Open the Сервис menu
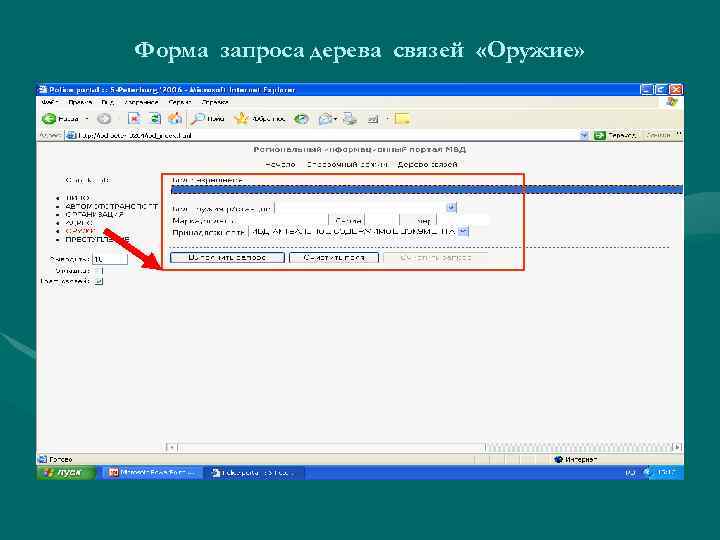Viewport: 720px width, 540px height. pos(180,102)
